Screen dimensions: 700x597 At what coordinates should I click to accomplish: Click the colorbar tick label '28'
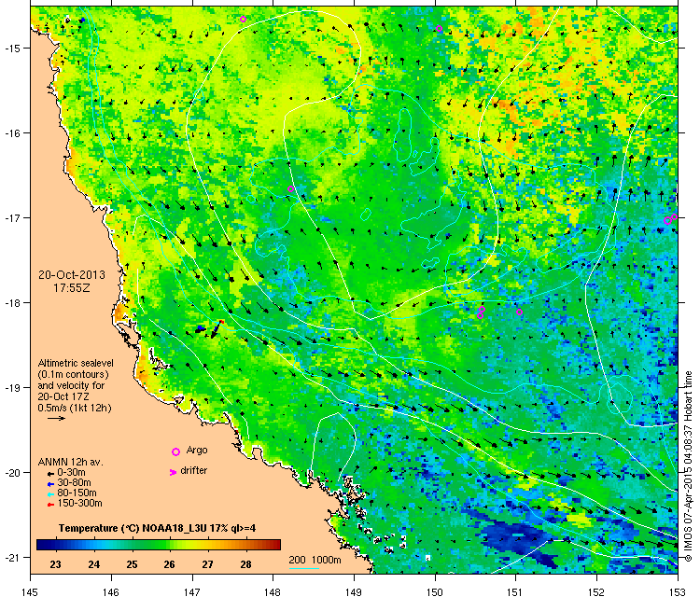click(246, 564)
